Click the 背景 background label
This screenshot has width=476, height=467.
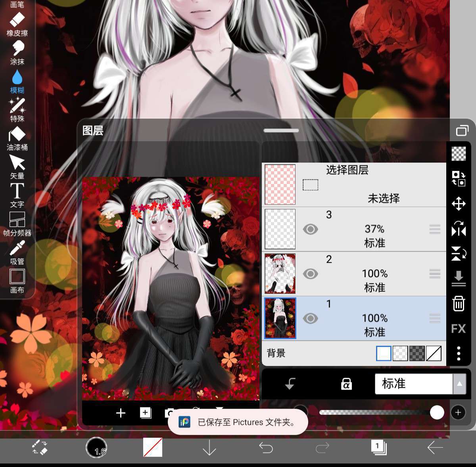[276, 353]
